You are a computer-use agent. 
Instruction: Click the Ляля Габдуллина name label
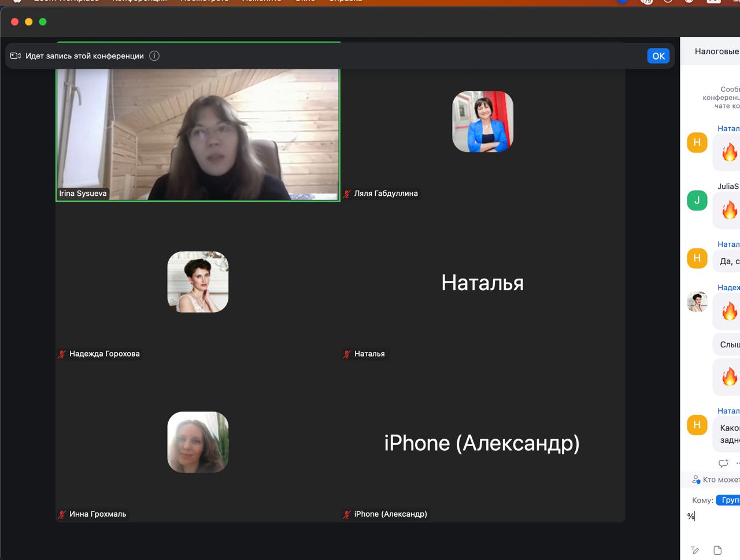[x=386, y=194]
